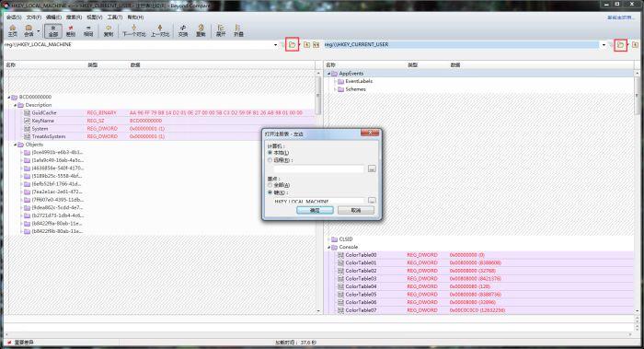
Task: Select the 本地(L) local computer radio button
Action: pyautogui.click(x=270, y=153)
